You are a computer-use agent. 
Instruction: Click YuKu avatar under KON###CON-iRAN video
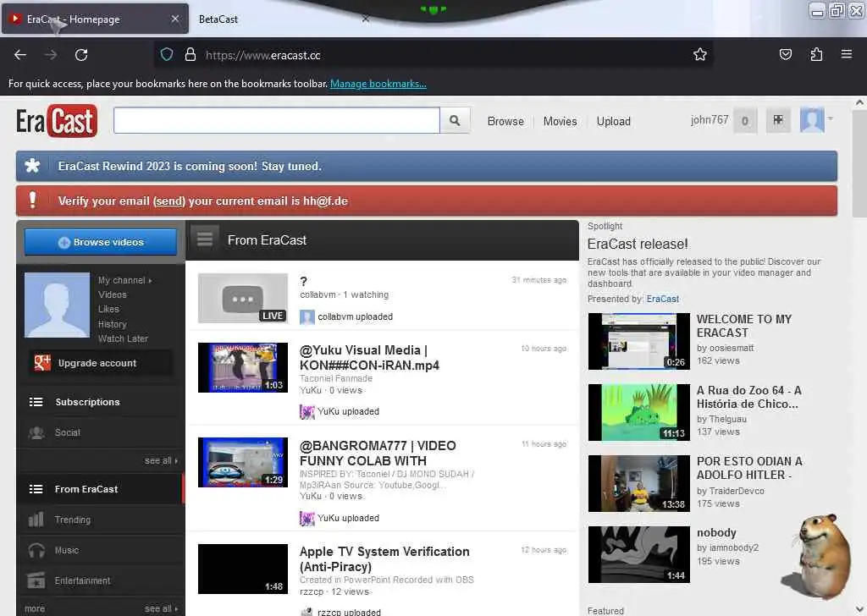306,411
